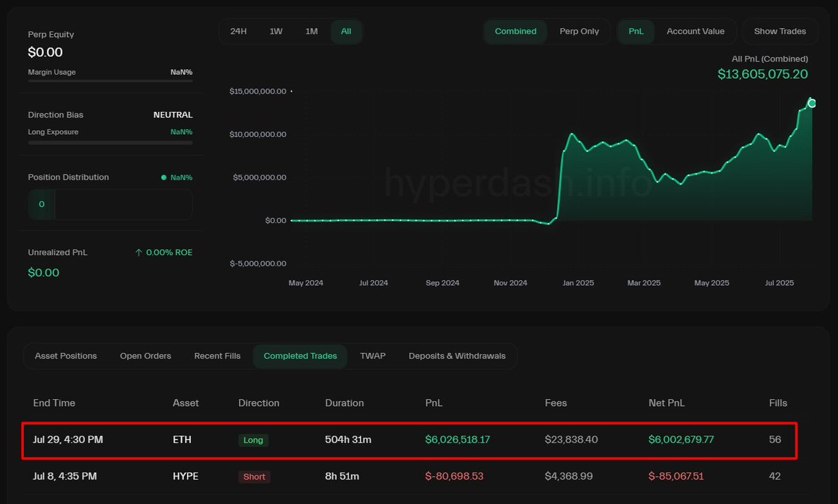
Task: Click the 42 fills count
Action: click(775, 476)
